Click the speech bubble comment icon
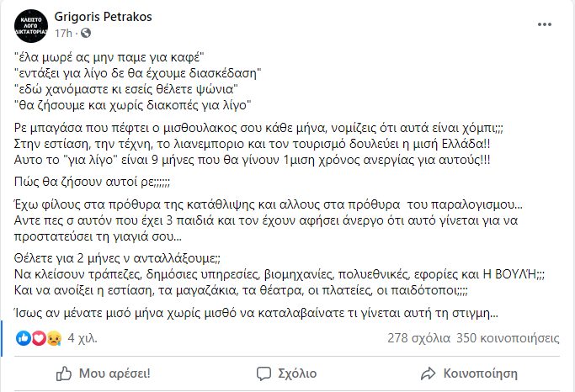 coord(253,373)
